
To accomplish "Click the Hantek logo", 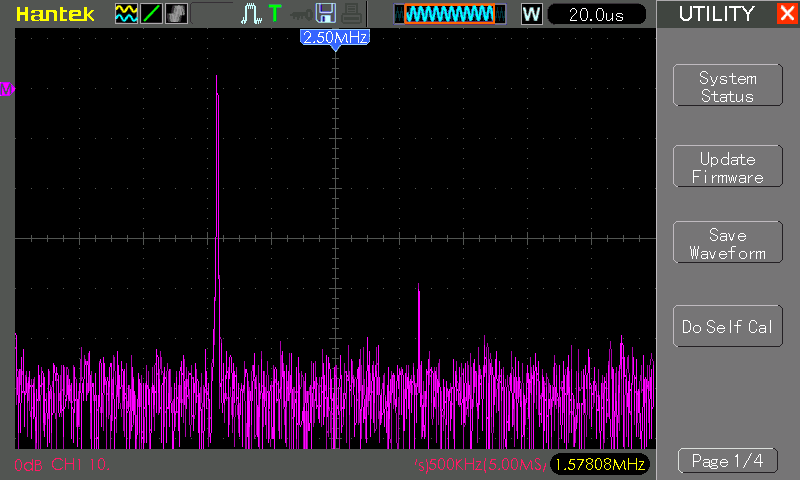I will click(55, 14).
